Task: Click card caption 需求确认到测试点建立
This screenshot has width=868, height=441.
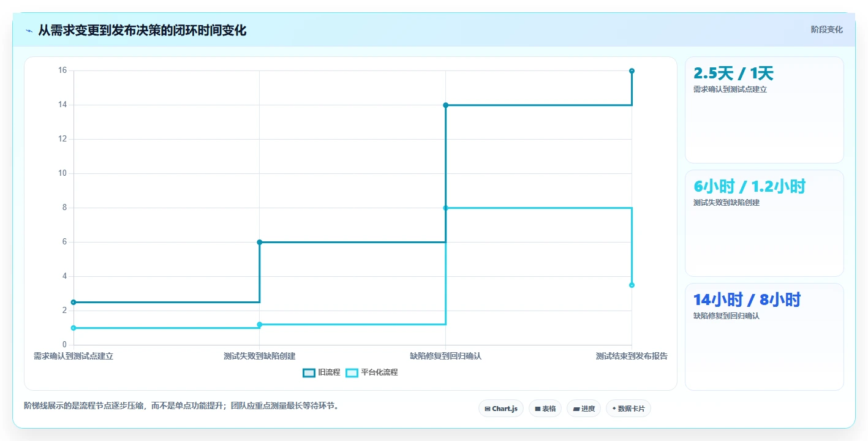Action: [x=730, y=89]
